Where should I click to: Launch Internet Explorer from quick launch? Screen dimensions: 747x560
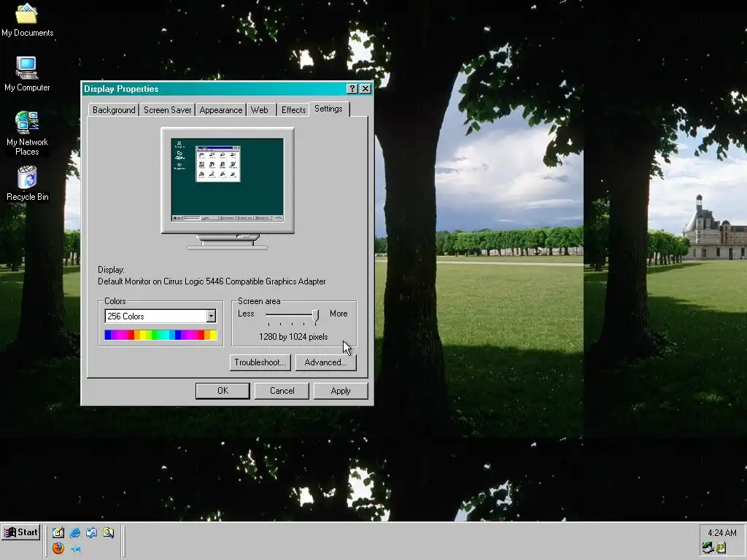pyautogui.click(x=75, y=532)
